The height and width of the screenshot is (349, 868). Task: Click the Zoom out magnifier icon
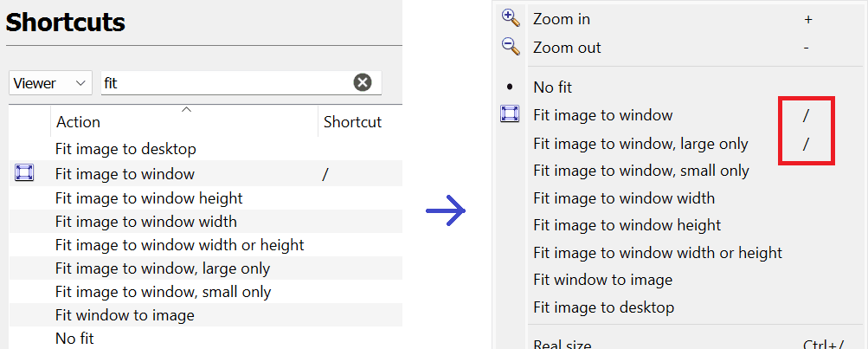(511, 47)
